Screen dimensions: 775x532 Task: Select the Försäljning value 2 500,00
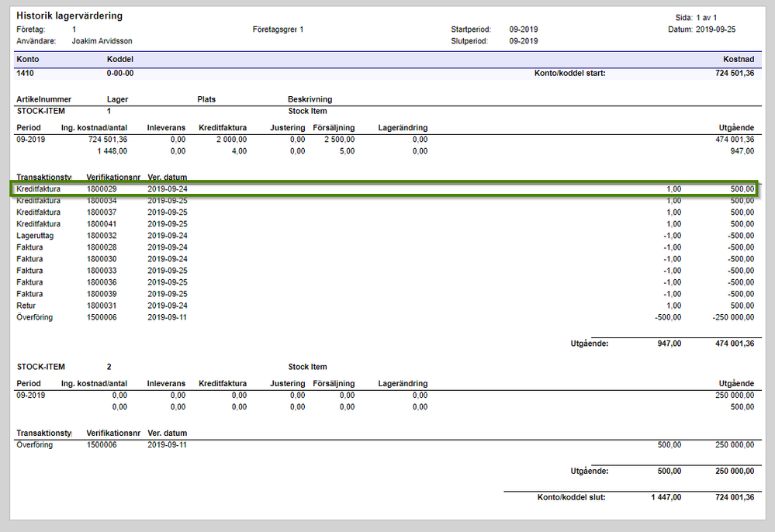[339, 140]
